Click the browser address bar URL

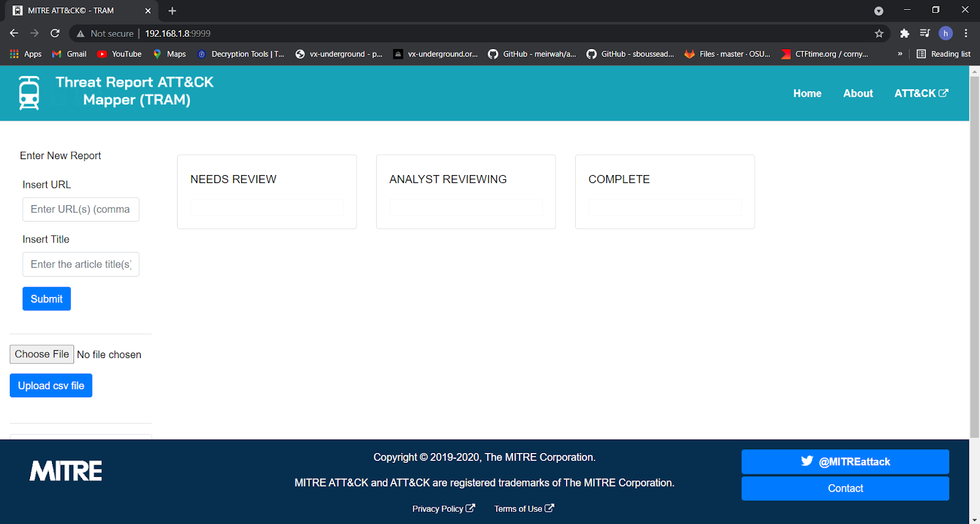pos(178,34)
